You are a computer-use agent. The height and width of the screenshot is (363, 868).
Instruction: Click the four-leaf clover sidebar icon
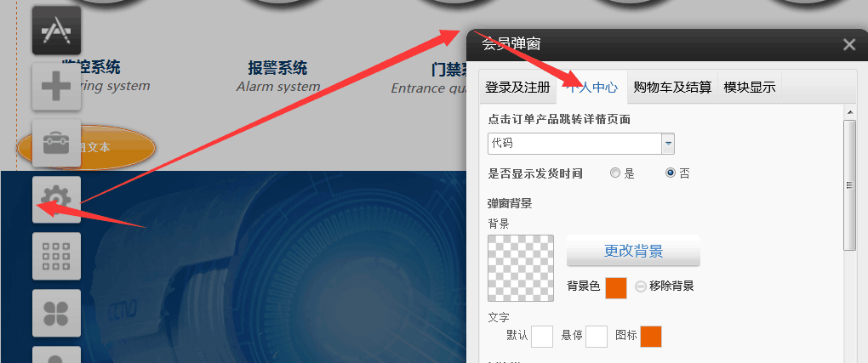click(x=56, y=313)
